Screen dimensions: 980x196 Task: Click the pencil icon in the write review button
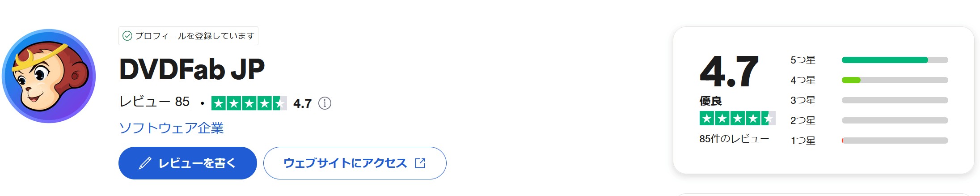click(145, 163)
